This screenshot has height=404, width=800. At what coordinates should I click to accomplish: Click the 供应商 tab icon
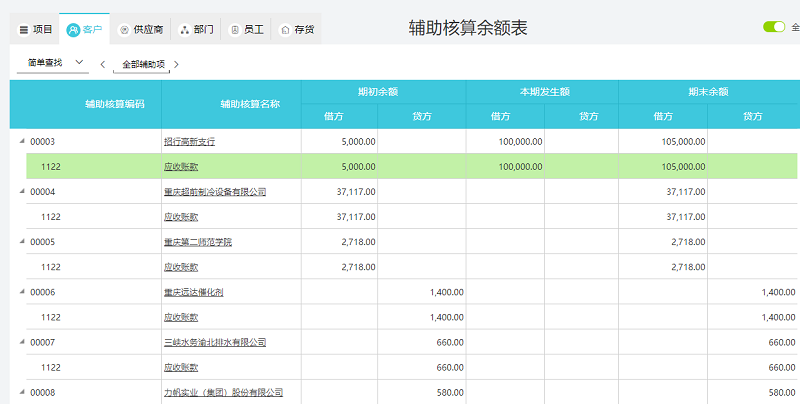click(124, 30)
